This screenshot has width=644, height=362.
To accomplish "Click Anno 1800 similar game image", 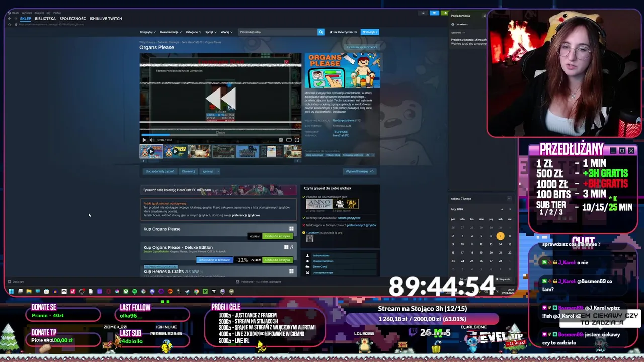I will tap(319, 204).
